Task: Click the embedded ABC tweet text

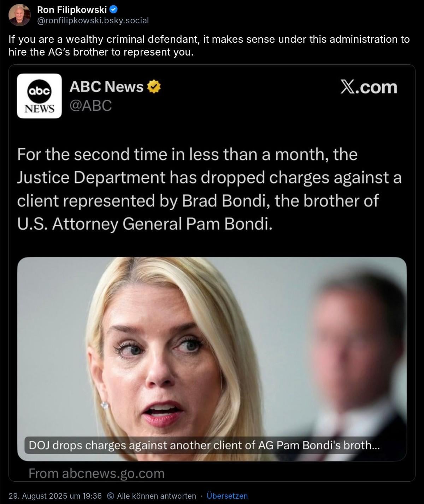Action: coord(209,189)
